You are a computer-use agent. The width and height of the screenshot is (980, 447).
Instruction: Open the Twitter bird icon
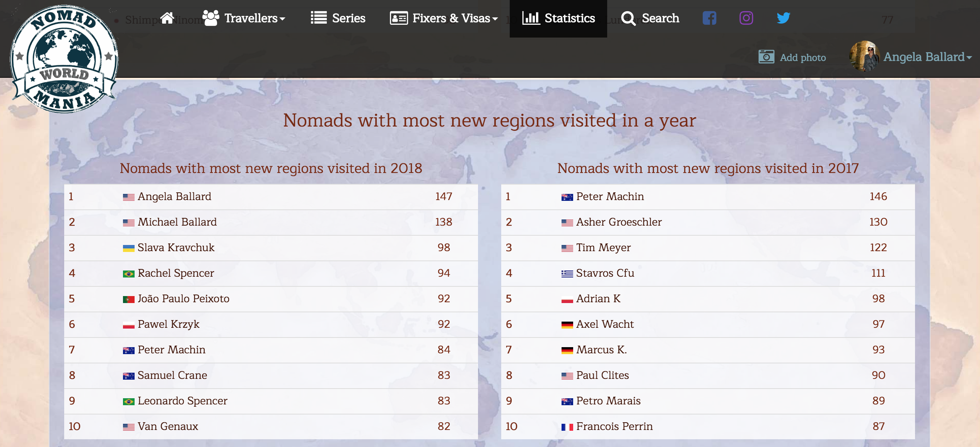[783, 18]
